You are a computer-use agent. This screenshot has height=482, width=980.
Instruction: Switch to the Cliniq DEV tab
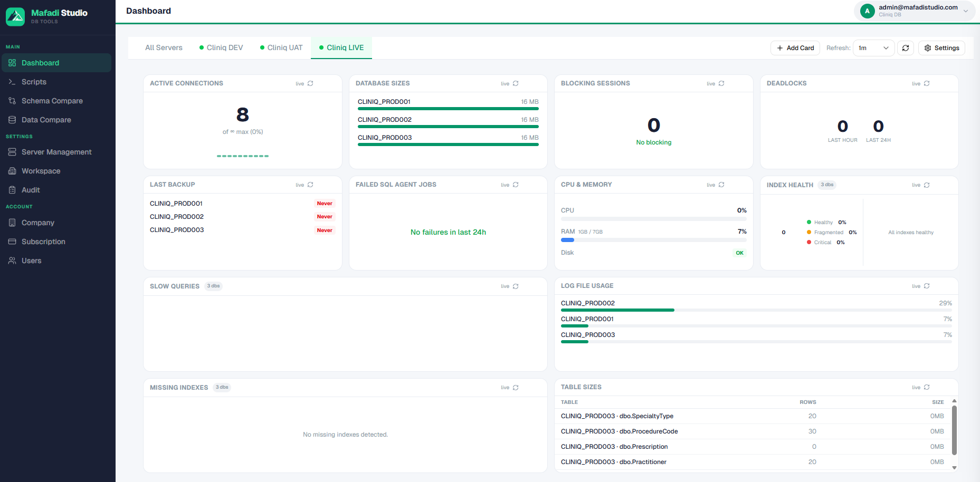click(221, 47)
